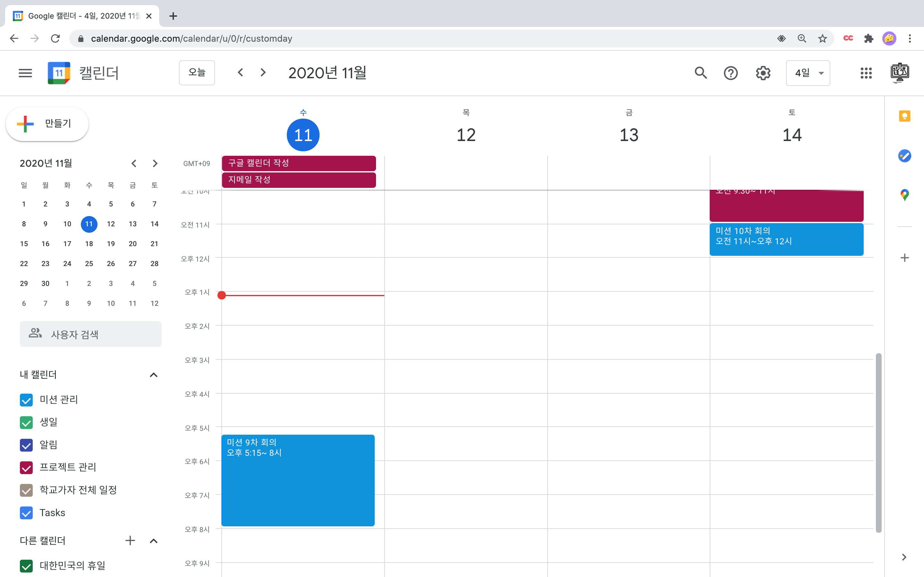The width and height of the screenshot is (924, 577).
Task: Open the 구글 캘린더 작성 all-day event
Action: [x=299, y=163]
